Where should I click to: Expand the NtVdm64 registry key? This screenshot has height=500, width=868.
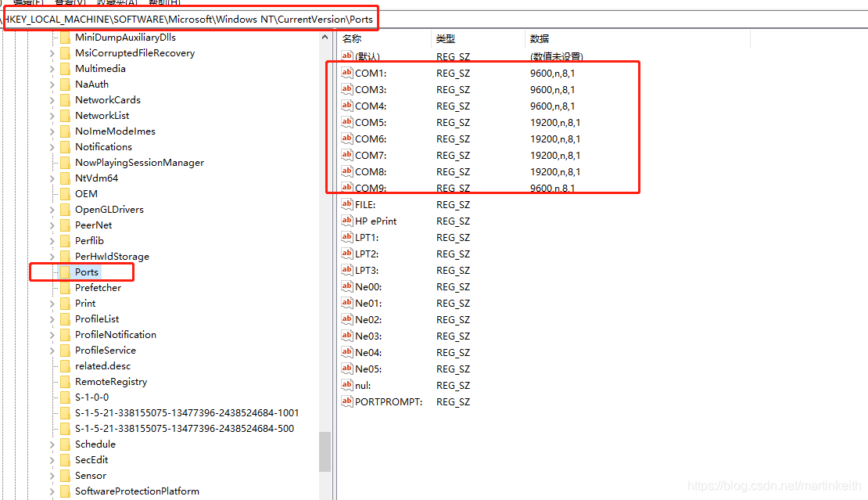click(52, 179)
